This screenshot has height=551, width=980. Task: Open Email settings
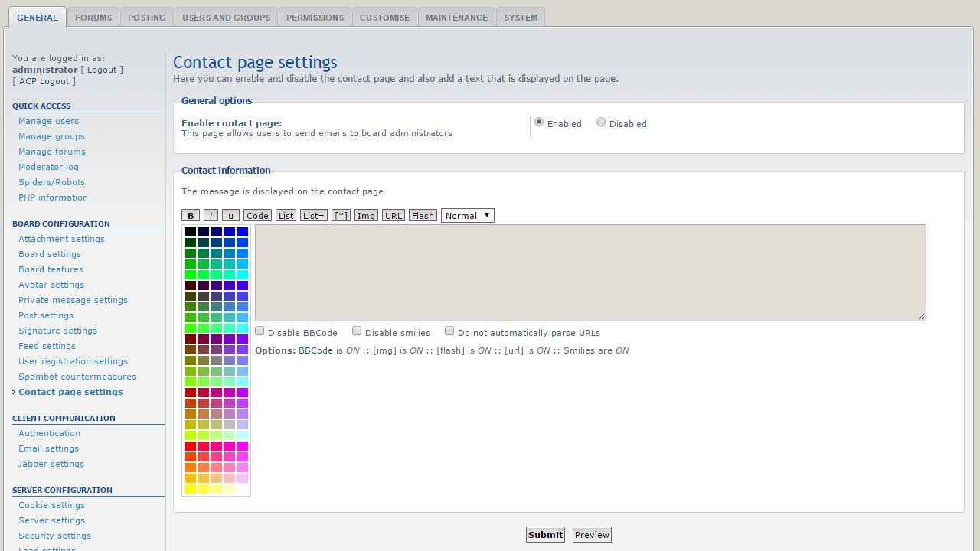[x=48, y=448]
